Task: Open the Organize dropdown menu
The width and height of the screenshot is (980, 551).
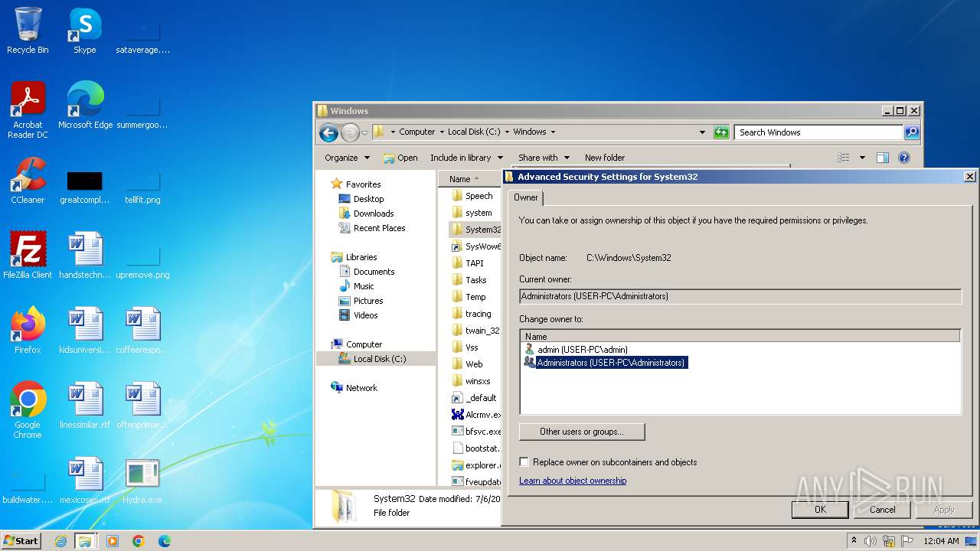Action: [347, 158]
